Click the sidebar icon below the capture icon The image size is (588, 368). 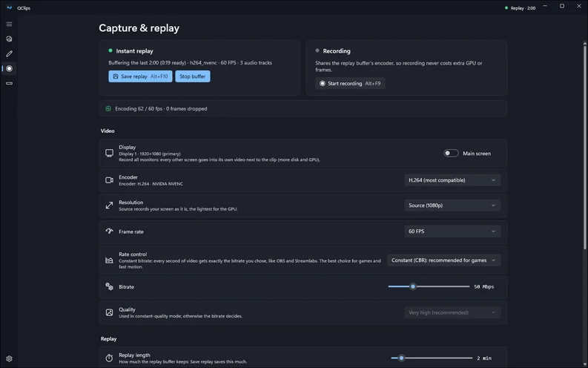click(10, 83)
